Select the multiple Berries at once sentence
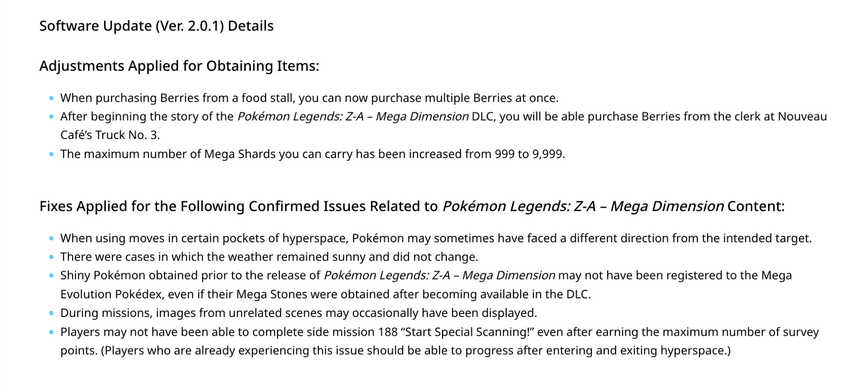The image size is (868, 386). pos(309,98)
